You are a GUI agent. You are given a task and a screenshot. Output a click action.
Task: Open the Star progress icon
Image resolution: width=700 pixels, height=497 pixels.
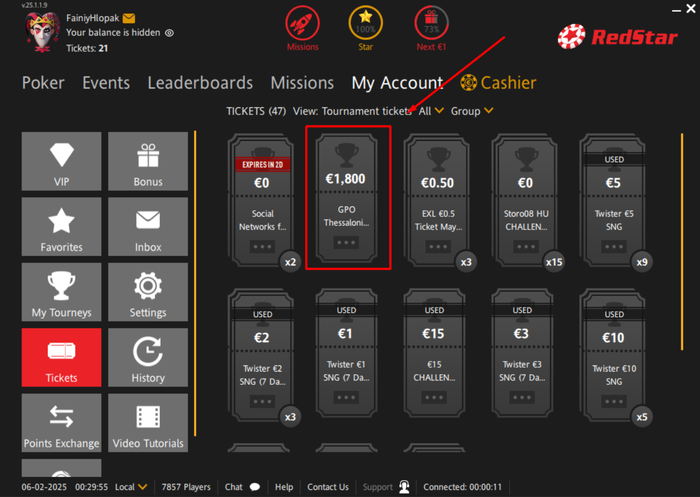pyautogui.click(x=365, y=22)
